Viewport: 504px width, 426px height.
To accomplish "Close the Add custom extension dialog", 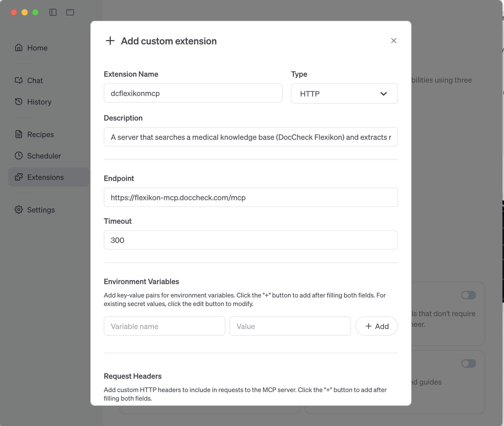I will click(394, 41).
